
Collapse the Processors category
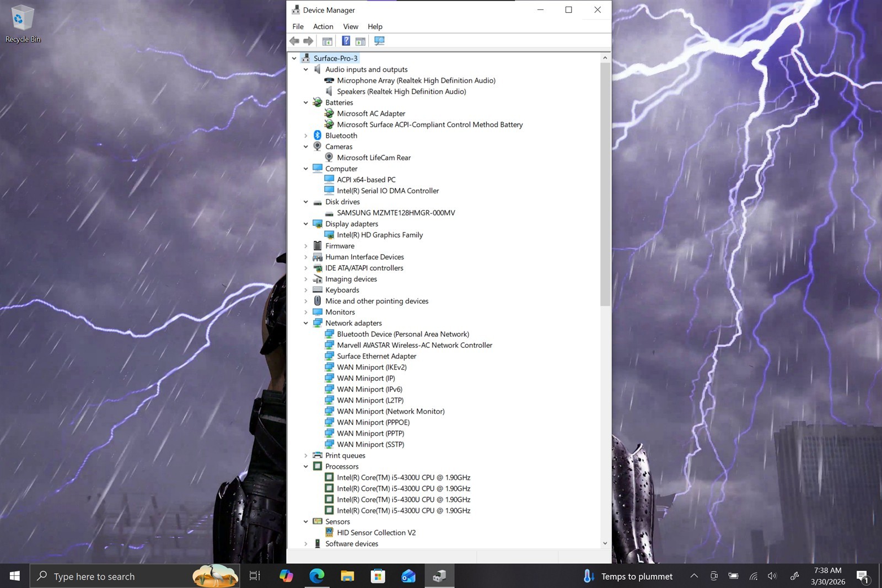click(306, 466)
